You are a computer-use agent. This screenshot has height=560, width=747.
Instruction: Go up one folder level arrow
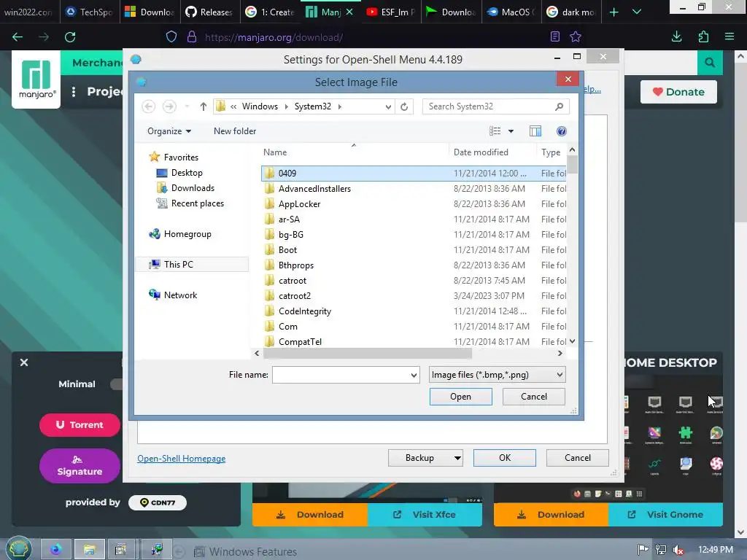[x=204, y=106]
